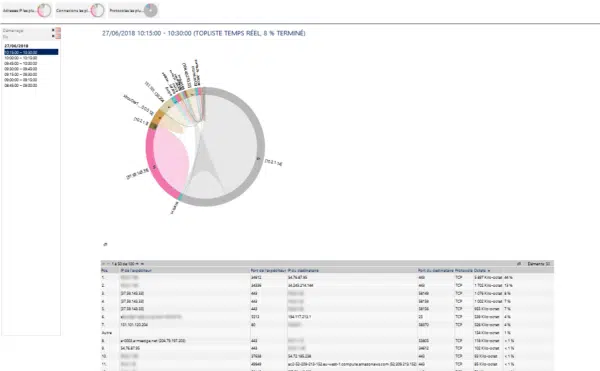This screenshot has width=600, height=371.
Task: Open the top connections toplist tab
Action: (80, 10)
